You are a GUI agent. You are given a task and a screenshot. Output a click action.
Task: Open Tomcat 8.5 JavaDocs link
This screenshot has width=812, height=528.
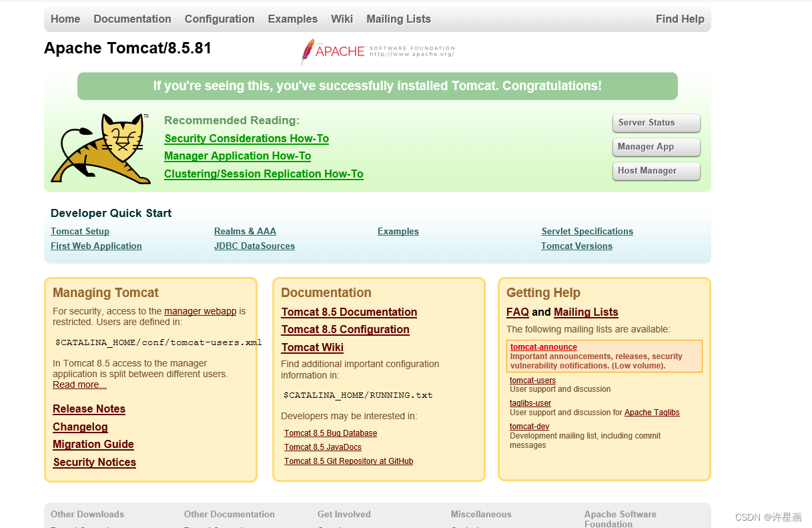[323, 447]
